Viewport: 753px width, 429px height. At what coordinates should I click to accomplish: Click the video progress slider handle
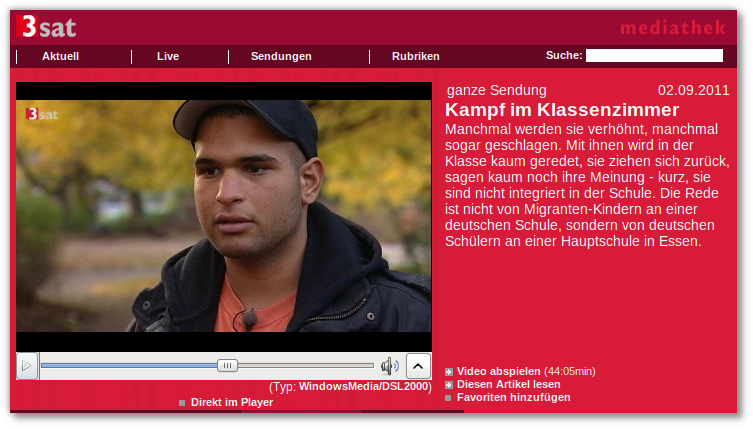tap(227, 366)
